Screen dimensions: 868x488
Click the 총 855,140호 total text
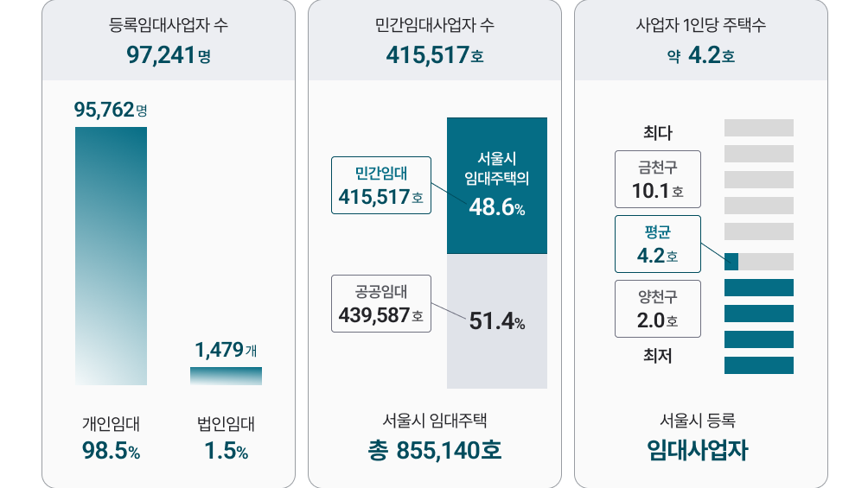tap(435, 450)
